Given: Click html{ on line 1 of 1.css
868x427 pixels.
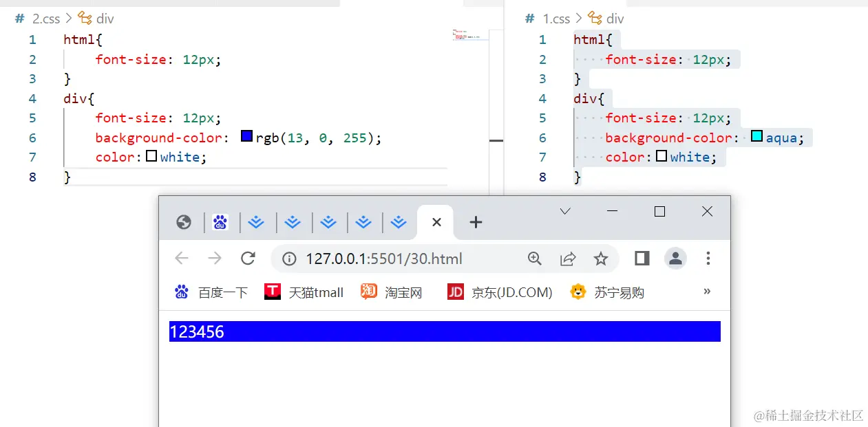Looking at the screenshot, I should pos(593,40).
